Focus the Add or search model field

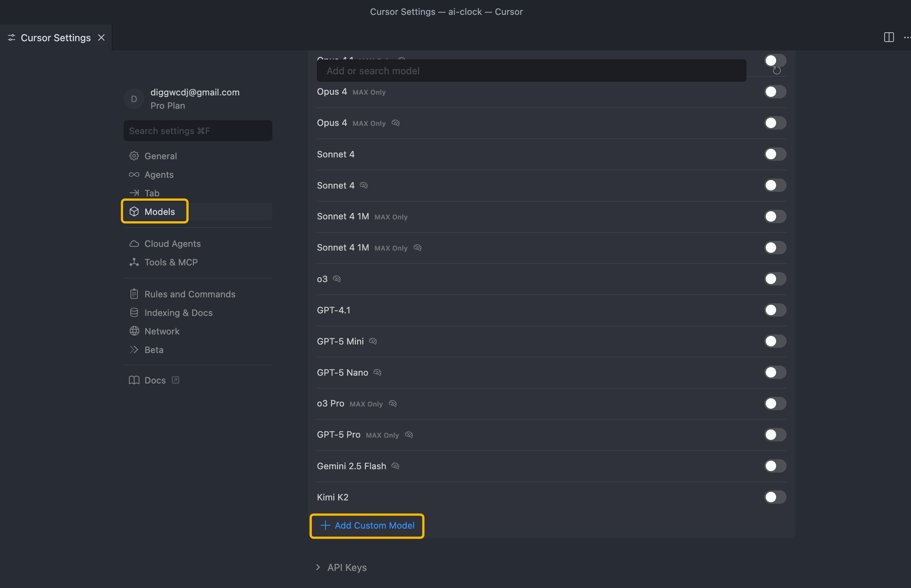click(531, 71)
